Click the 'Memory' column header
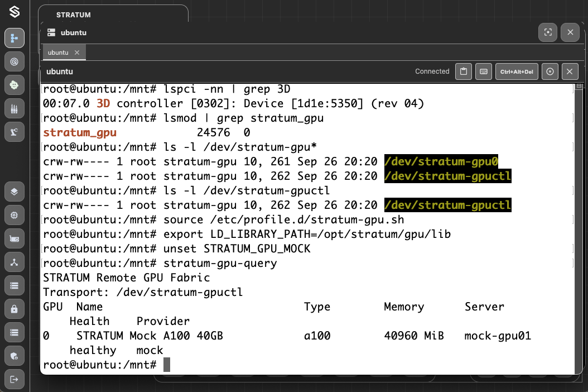This screenshot has height=392, width=588. [x=404, y=307]
